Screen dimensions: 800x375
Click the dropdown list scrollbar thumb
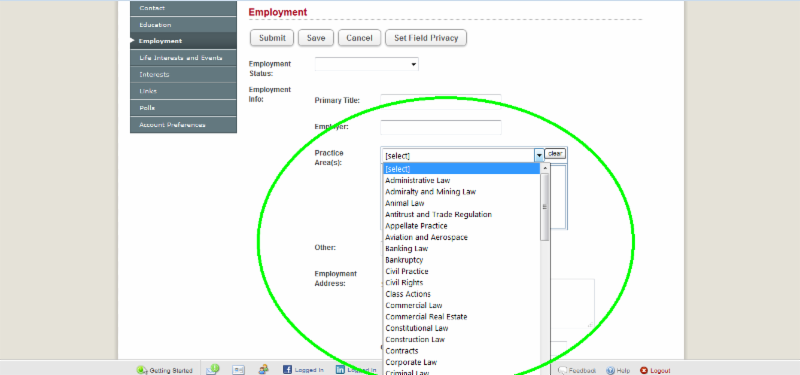click(x=545, y=207)
